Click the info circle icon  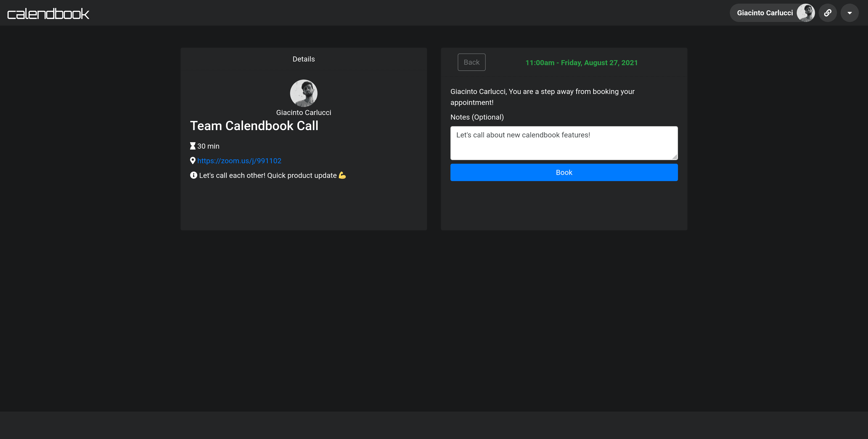tap(193, 175)
